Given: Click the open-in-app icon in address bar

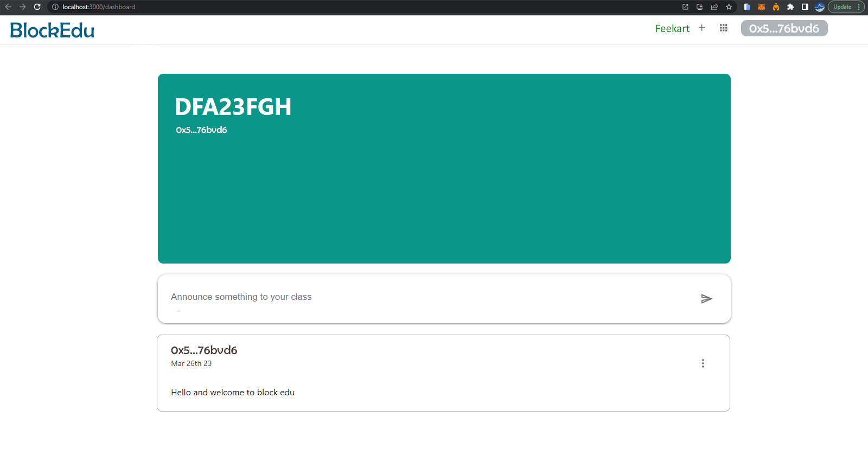Looking at the screenshot, I should 685,7.
